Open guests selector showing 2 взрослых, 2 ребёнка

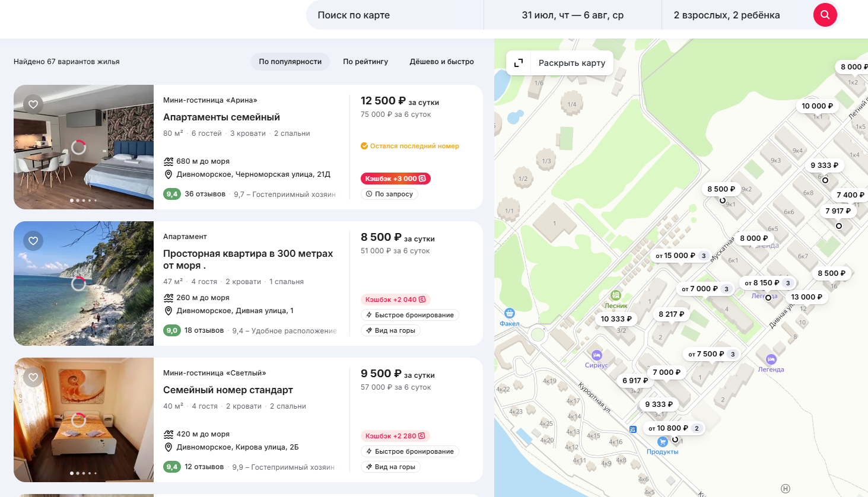[x=726, y=15]
